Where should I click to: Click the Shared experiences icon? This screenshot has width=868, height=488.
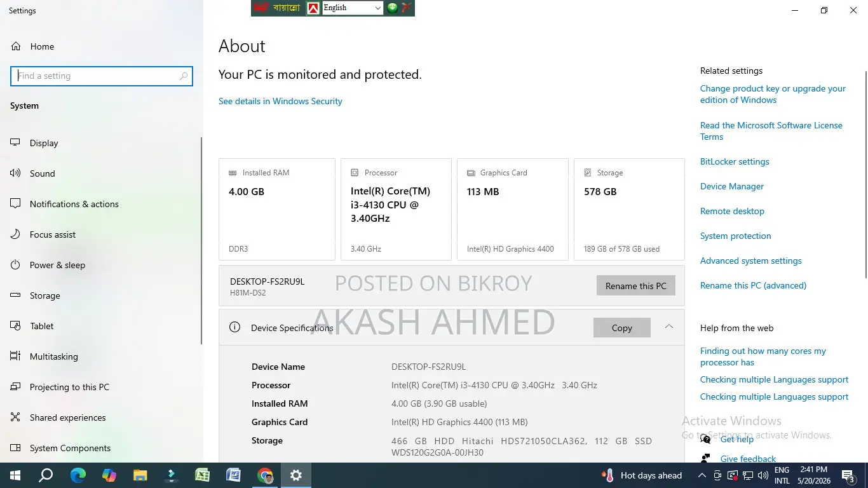(16, 417)
